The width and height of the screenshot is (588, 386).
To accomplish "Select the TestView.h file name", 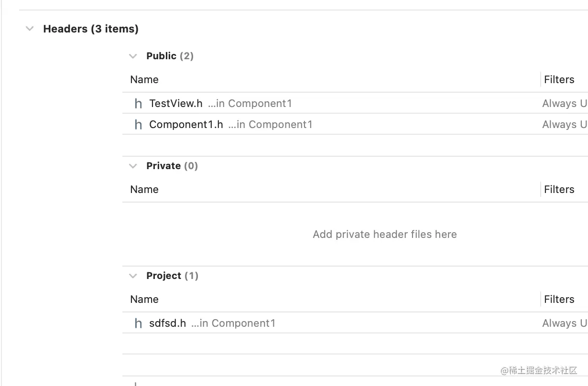I will point(176,104).
